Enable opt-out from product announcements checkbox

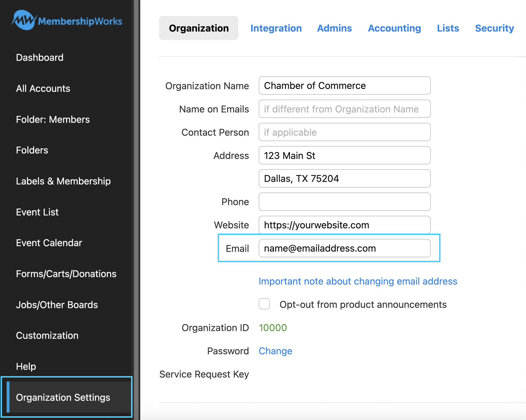[264, 304]
